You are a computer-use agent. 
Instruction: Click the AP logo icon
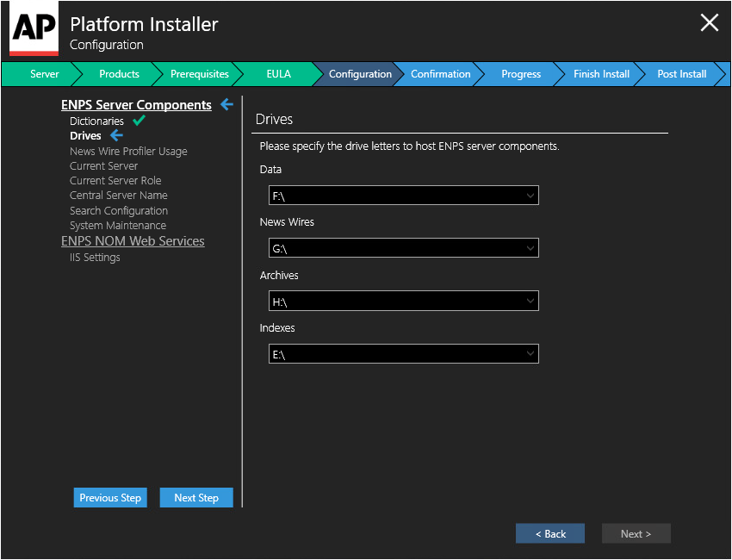34,28
